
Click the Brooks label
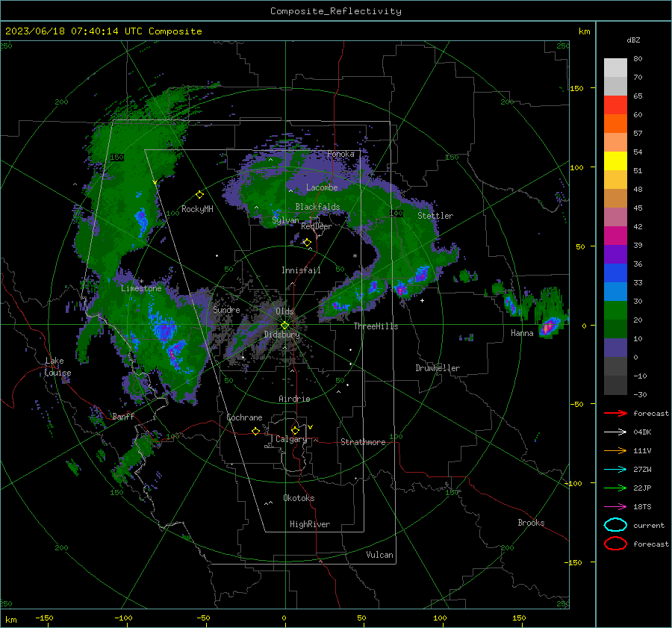531,523
